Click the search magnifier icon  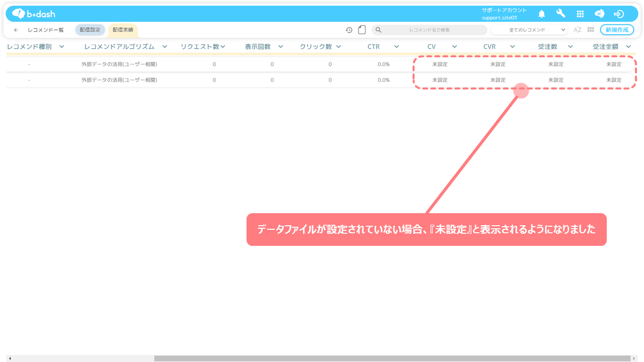click(379, 30)
